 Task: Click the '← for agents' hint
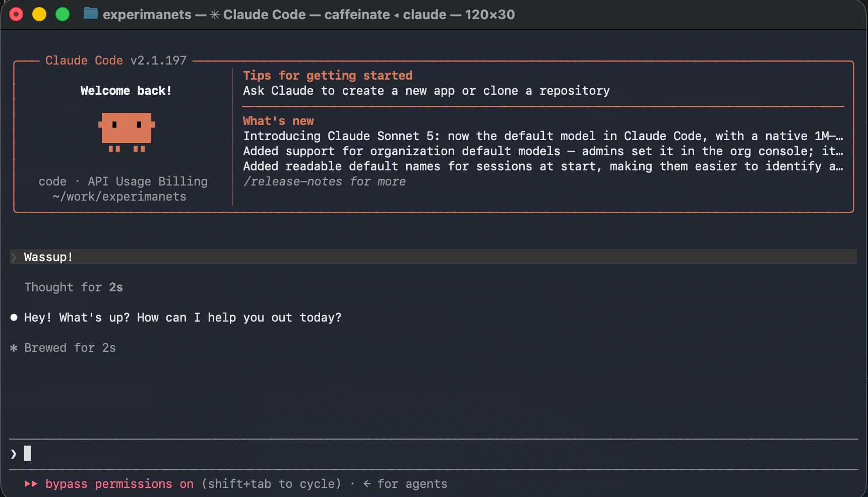coord(405,484)
